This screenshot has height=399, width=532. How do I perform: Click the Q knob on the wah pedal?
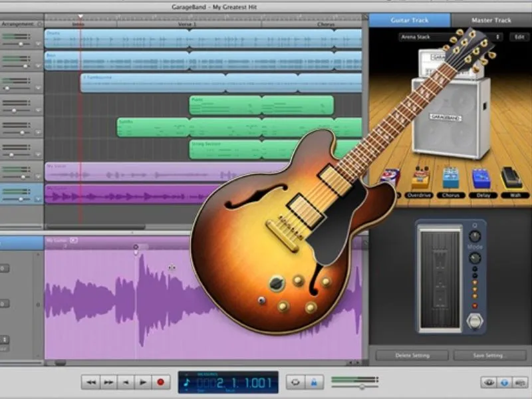475,236
